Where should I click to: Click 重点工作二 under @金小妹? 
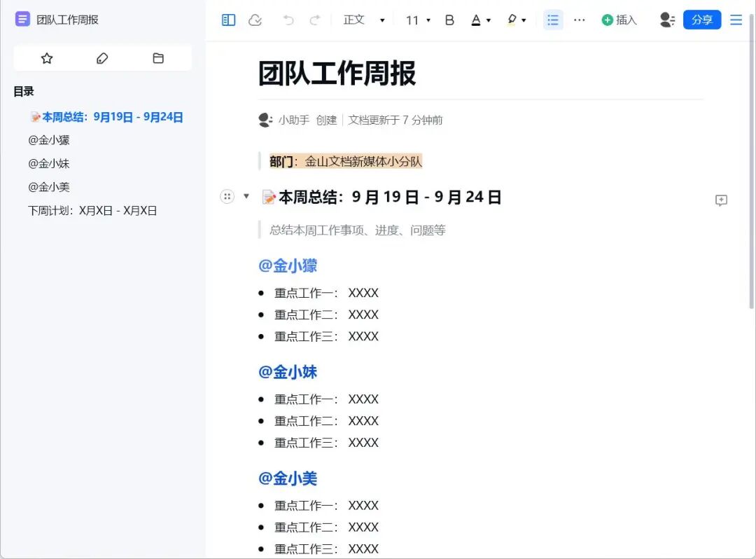coord(326,421)
